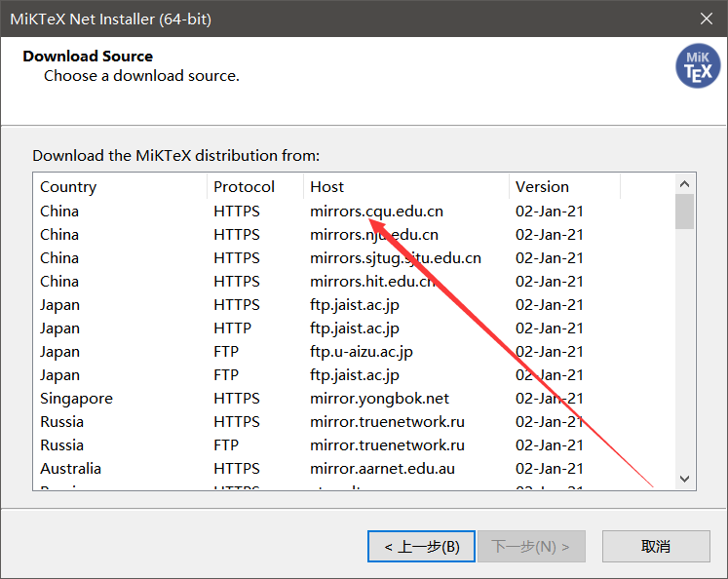Click the mirror list scrollbar thumb
Screen dimensions: 728x579
click(684, 212)
